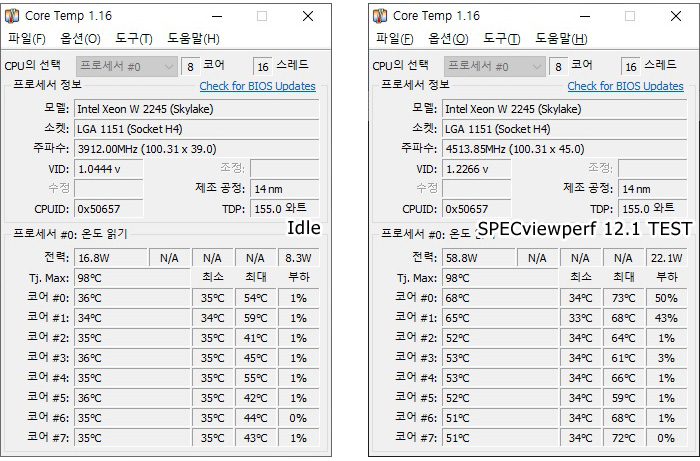Click 코어 #4 max 55°C in left window
Viewport: 700px width, 461px height.
coord(255,378)
